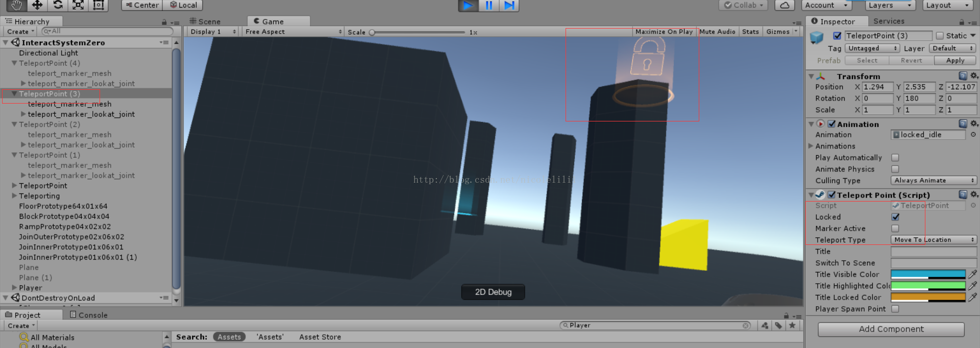Click the Pause button
This screenshot has width=980, height=348.
[x=488, y=5]
